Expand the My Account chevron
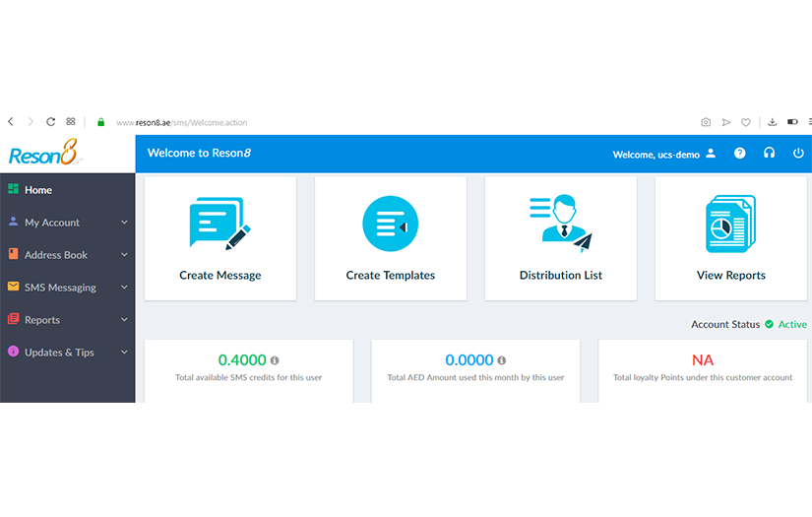Viewport: 812px width, 517px height. pyautogui.click(x=124, y=223)
